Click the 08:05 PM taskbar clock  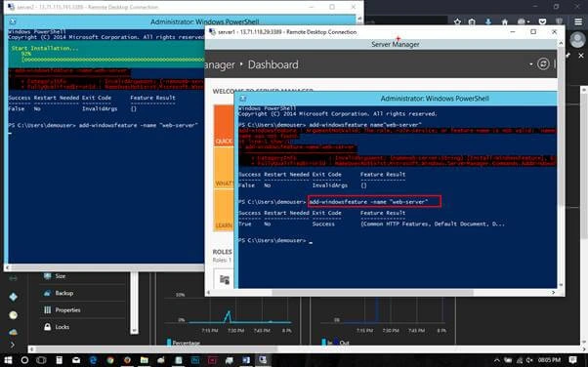coord(549,360)
